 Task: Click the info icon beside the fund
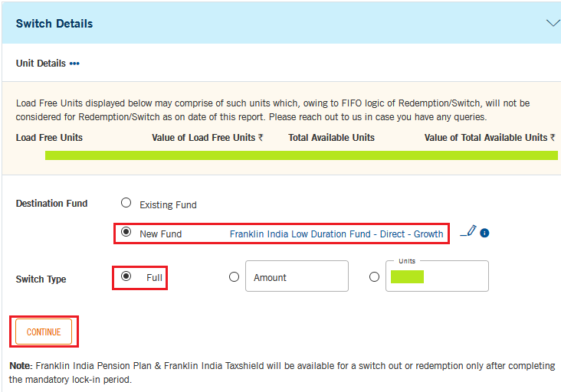(485, 233)
